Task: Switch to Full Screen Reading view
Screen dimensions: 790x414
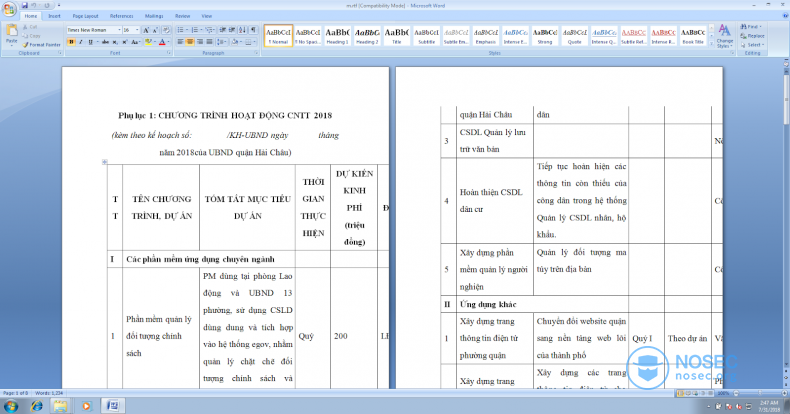Action: tap(688, 393)
